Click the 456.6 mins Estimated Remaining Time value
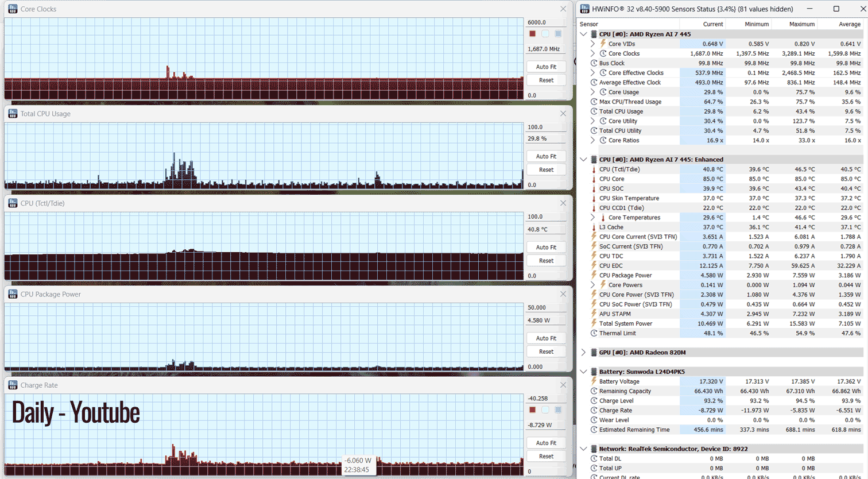Image resolution: width=868 pixels, height=479 pixels. click(708, 430)
